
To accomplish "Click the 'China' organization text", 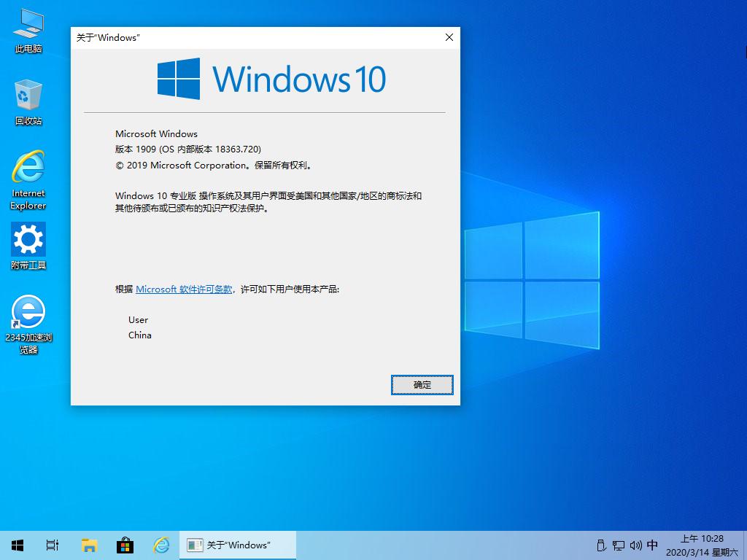I will pos(140,335).
